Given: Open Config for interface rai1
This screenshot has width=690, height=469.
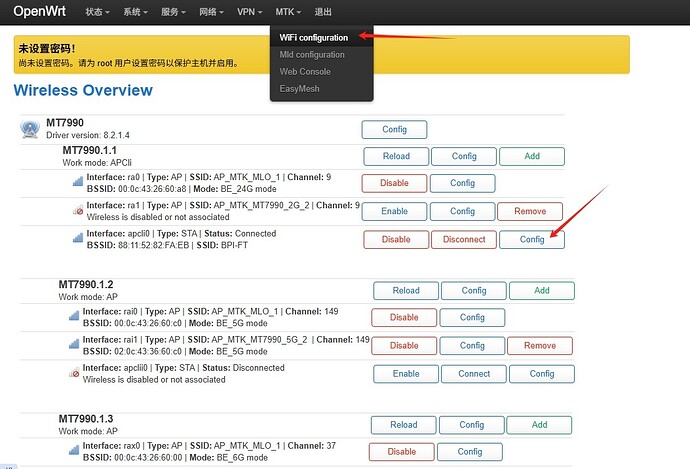Looking at the screenshot, I should [x=472, y=345].
